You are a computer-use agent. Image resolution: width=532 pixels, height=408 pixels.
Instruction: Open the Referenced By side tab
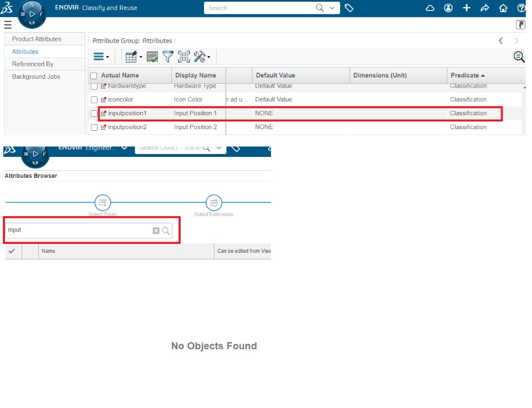tap(33, 64)
